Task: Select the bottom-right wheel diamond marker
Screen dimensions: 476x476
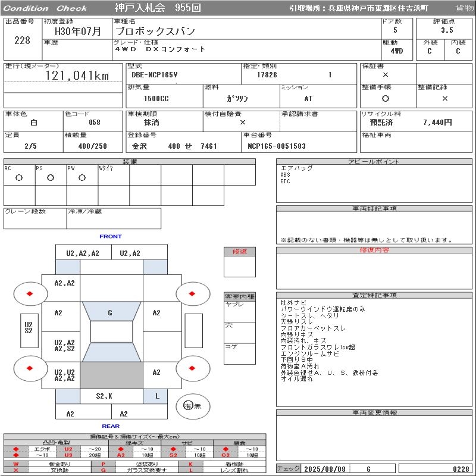Action: coord(193,368)
